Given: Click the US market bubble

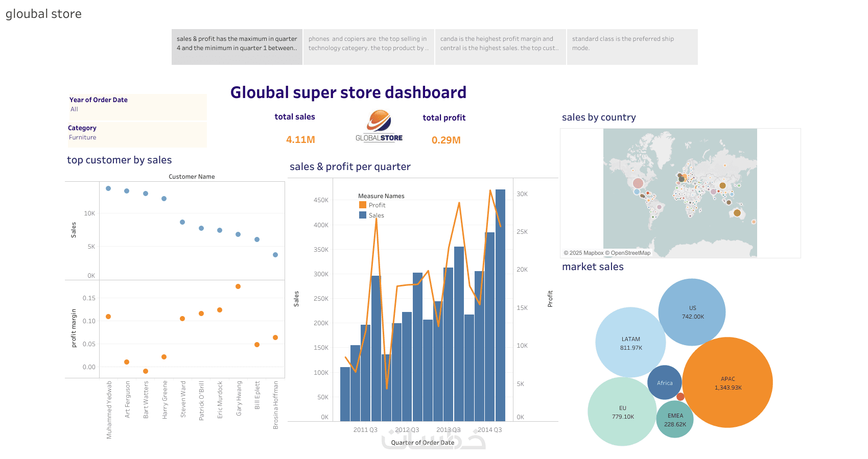Looking at the screenshot, I should click(x=692, y=312).
